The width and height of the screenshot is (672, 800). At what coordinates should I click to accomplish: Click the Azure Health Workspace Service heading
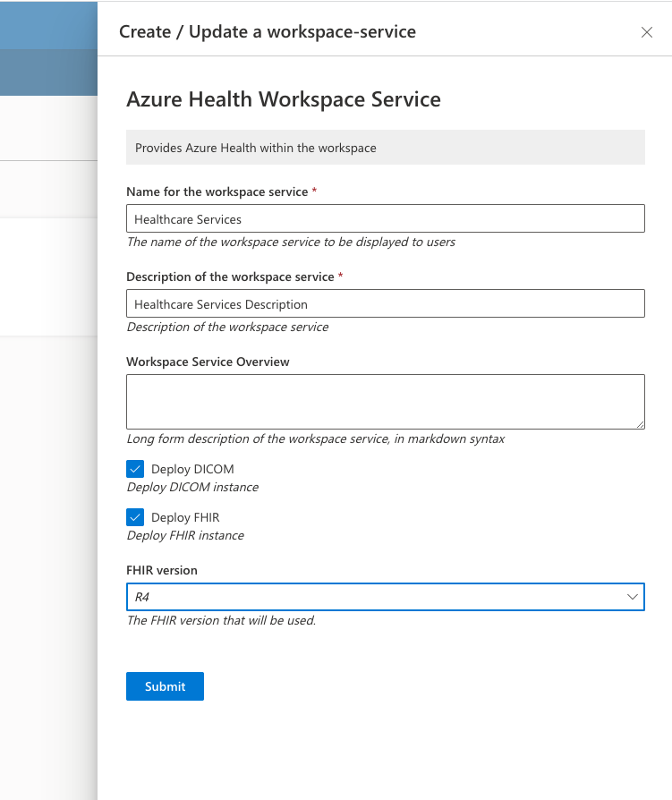point(285,99)
